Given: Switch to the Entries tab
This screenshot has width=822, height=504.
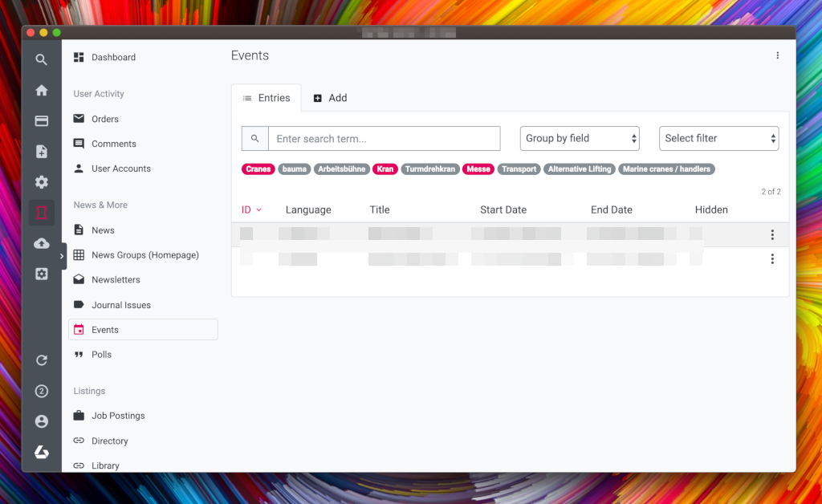Looking at the screenshot, I should 267,98.
